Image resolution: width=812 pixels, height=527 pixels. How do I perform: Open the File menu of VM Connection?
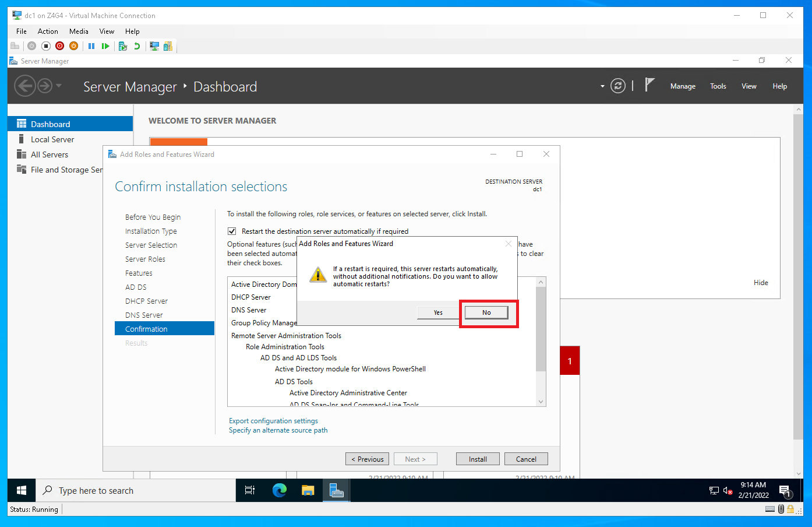[22, 31]
